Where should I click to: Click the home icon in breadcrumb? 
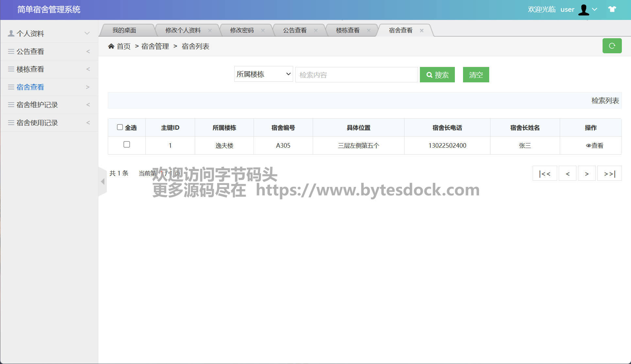[x=111, y=46]
